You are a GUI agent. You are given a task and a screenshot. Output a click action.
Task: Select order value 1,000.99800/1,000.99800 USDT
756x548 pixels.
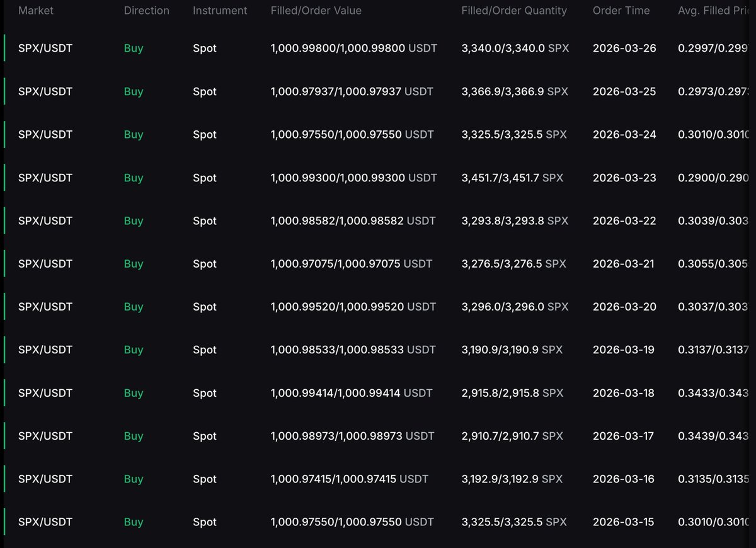click(x=354, y=48)
